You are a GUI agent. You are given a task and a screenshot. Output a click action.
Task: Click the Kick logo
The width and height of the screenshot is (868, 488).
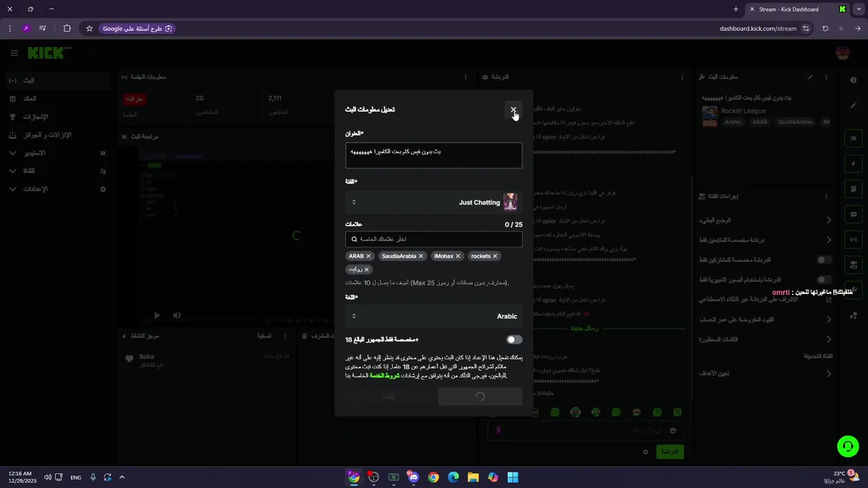click(46, 53)
